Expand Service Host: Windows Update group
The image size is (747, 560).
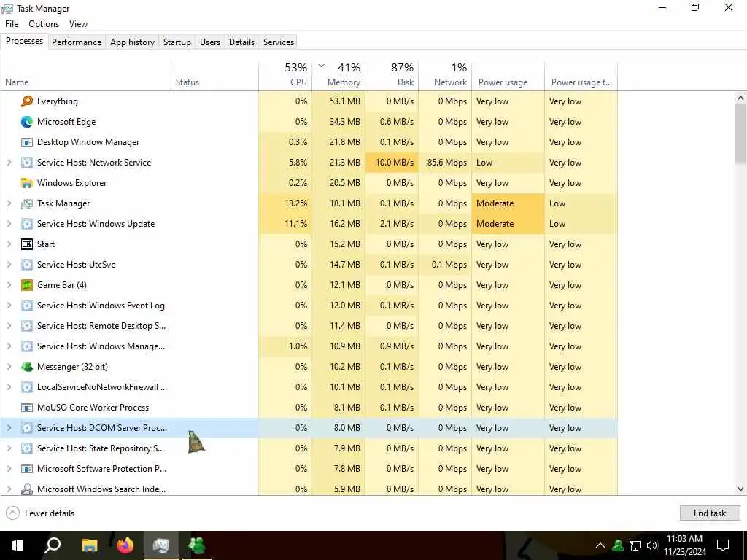[9, 224]
